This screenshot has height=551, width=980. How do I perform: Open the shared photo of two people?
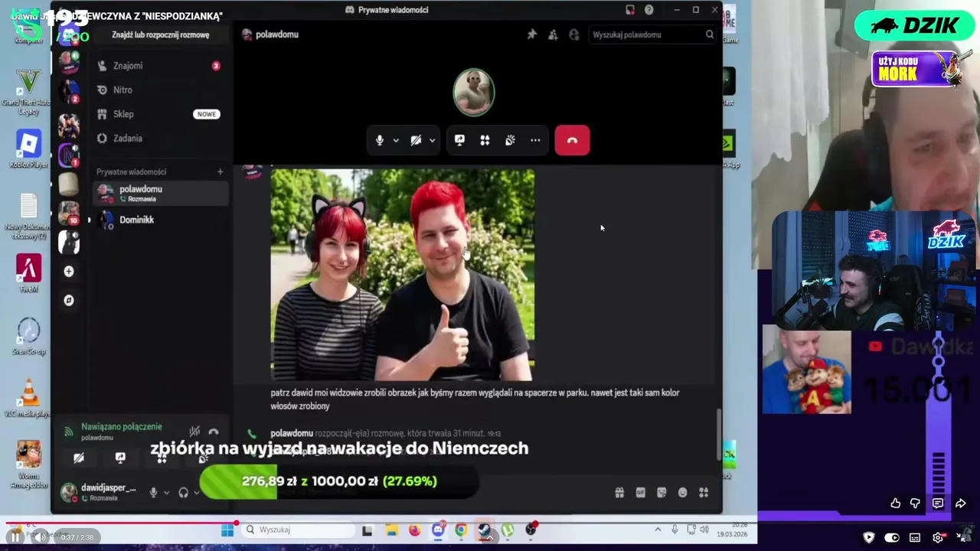[x=403, y=275]
